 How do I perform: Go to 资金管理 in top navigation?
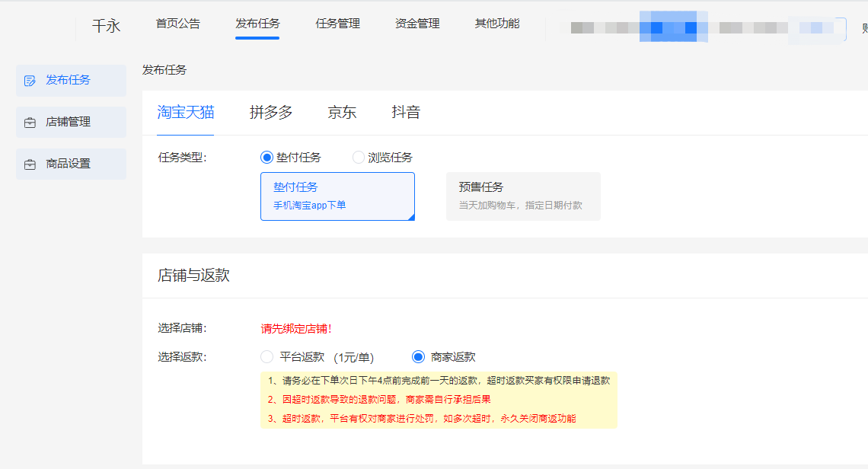[417, 24]
